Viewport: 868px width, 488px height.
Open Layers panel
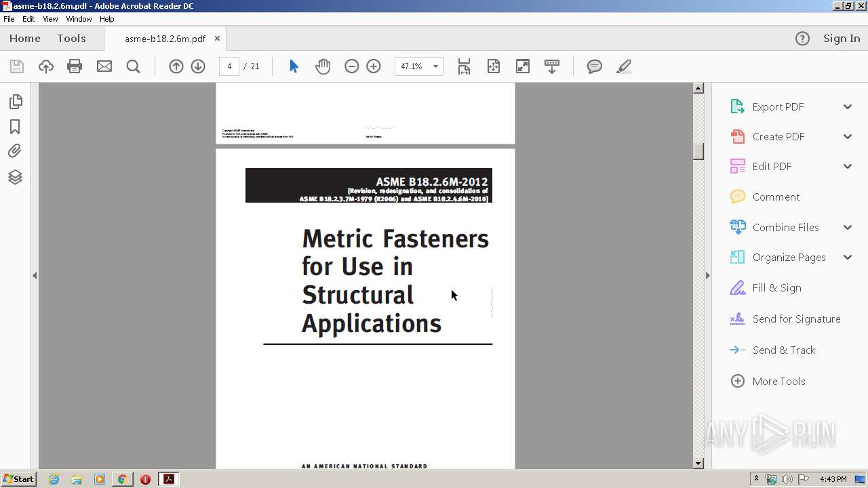15,177
